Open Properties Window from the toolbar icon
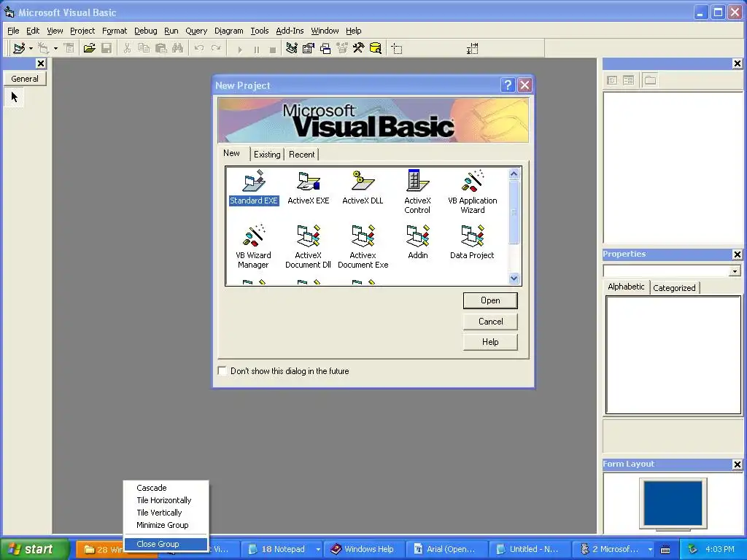This screenshot has height=560, width=747. point(309,48)
